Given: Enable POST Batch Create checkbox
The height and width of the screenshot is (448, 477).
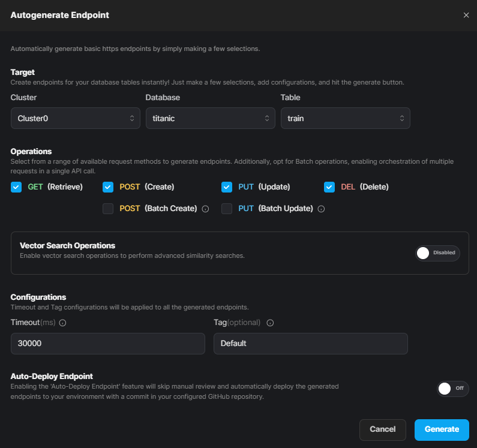Looking at the screenshot, I should (108, 209).
